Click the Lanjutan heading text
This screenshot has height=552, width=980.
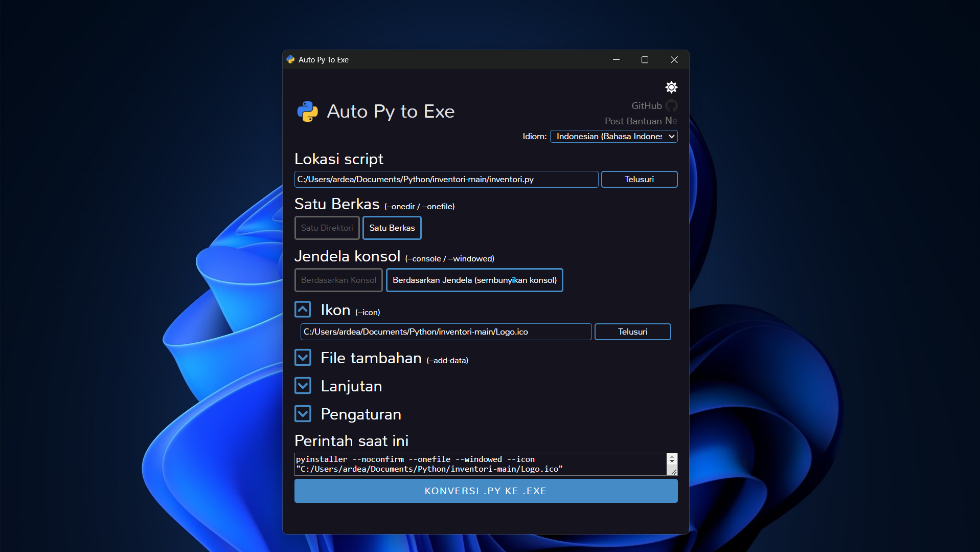351,386
